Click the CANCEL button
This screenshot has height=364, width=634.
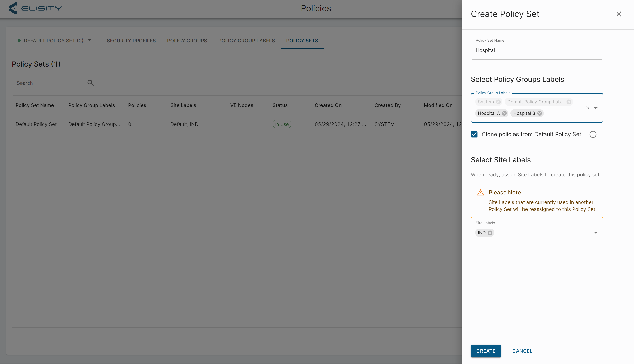[522, 351]
